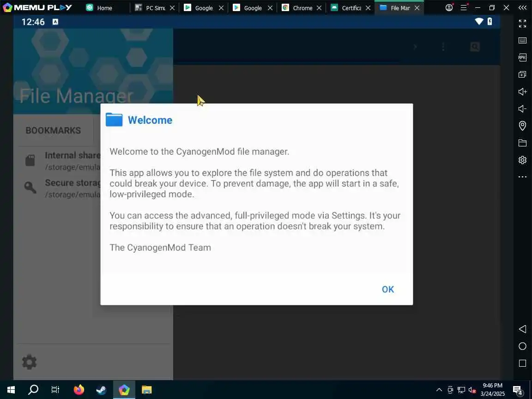This screenshot has width=532, height=399.
Task: Increase emulator volume
Action: [522, 91]
